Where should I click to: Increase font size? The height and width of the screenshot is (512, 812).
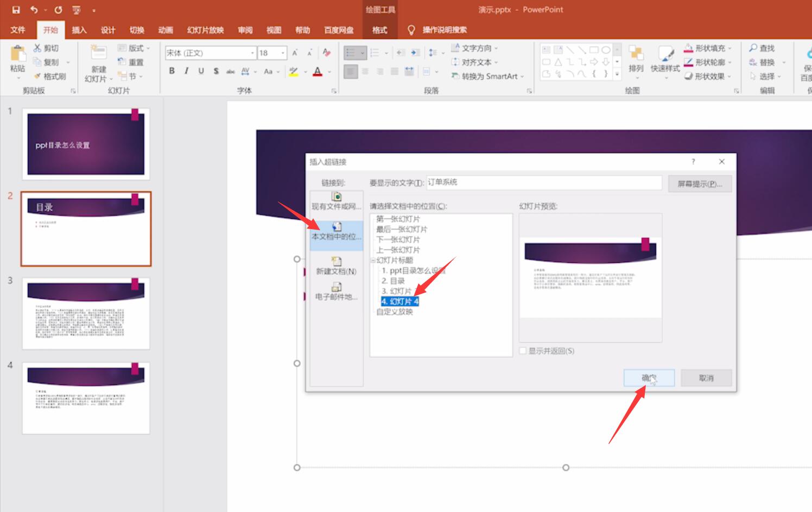(x=295, y=53)
